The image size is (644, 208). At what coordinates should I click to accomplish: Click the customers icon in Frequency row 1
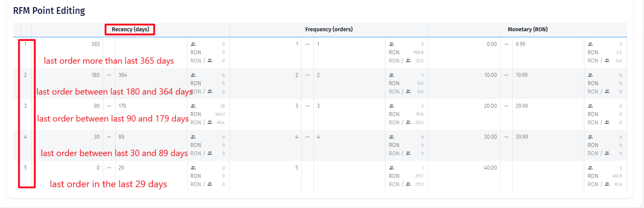pos(391,44)
